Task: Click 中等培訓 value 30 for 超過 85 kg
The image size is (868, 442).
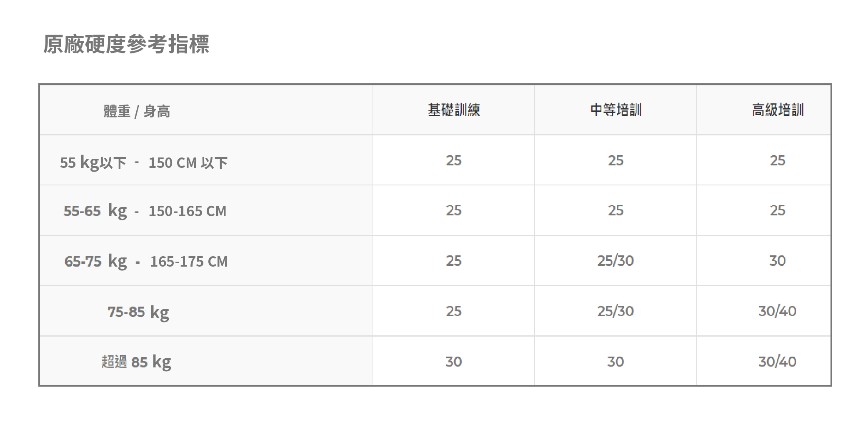Action: 615,362
